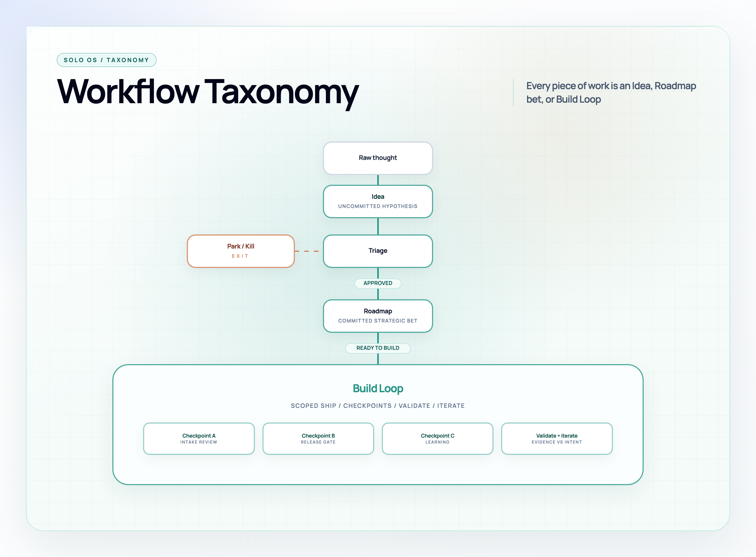Click the EVIDENCE VS INTENT label
Viewport: 756px width, 557px height.
tap(557, 442)
